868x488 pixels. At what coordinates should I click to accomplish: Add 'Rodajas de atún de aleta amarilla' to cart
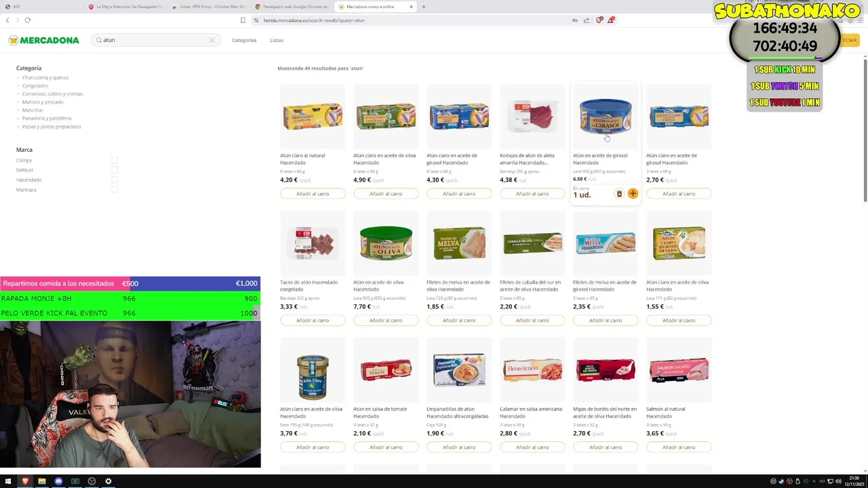532,194
